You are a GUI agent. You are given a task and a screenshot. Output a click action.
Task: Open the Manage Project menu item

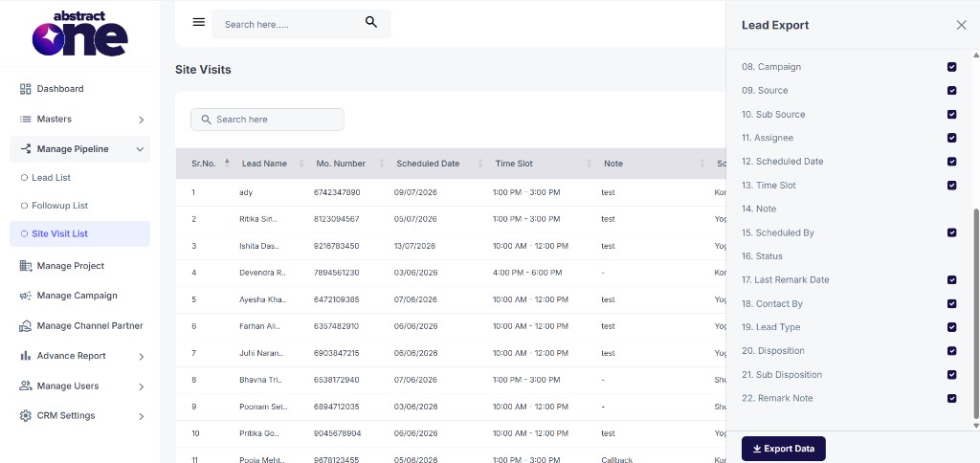[x=80, y=266]
